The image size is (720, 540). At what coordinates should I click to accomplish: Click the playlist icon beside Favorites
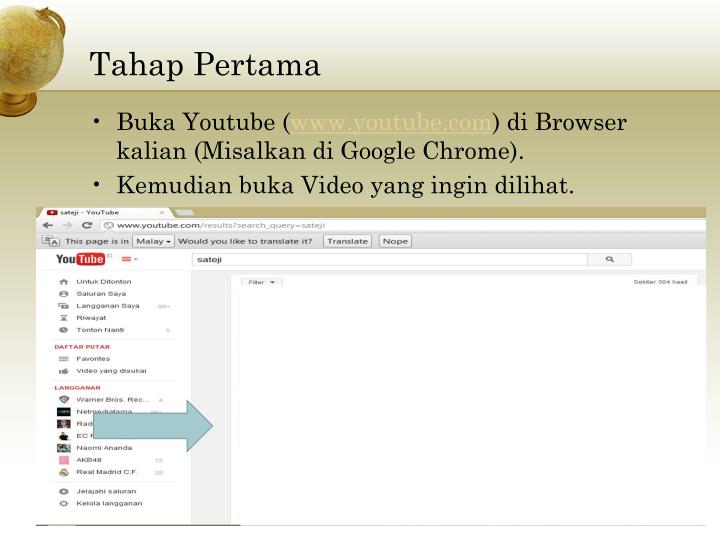(x=64, y=359)
